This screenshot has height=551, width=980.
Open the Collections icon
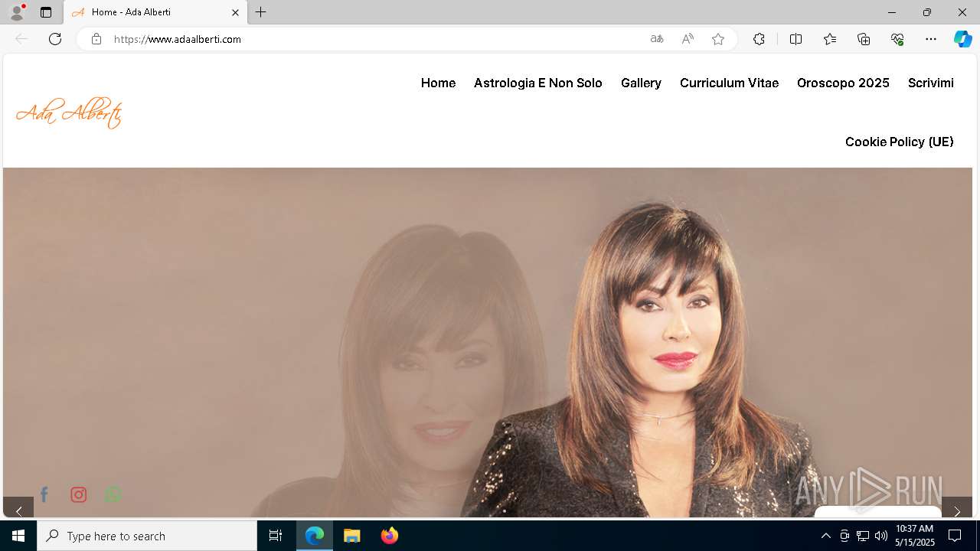click(864, 39)
